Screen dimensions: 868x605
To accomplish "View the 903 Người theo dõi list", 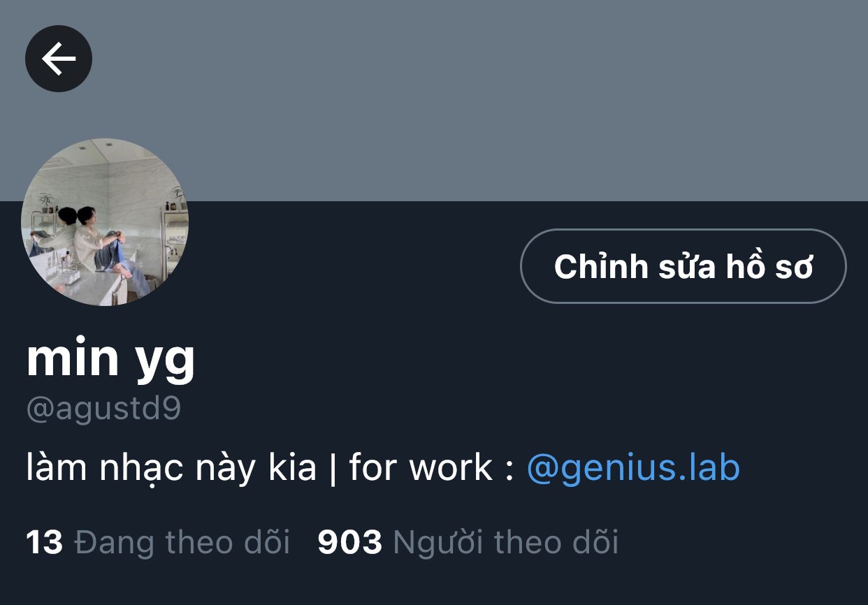I will coord(468,542).
